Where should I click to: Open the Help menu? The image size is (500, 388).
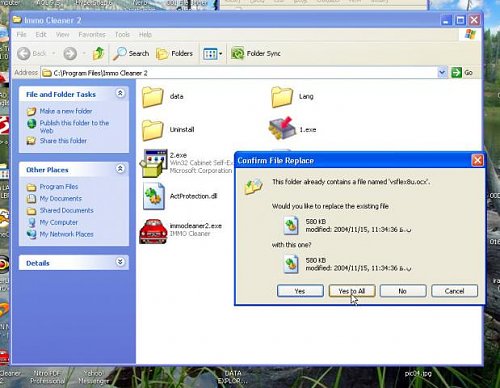click(145, 35)
